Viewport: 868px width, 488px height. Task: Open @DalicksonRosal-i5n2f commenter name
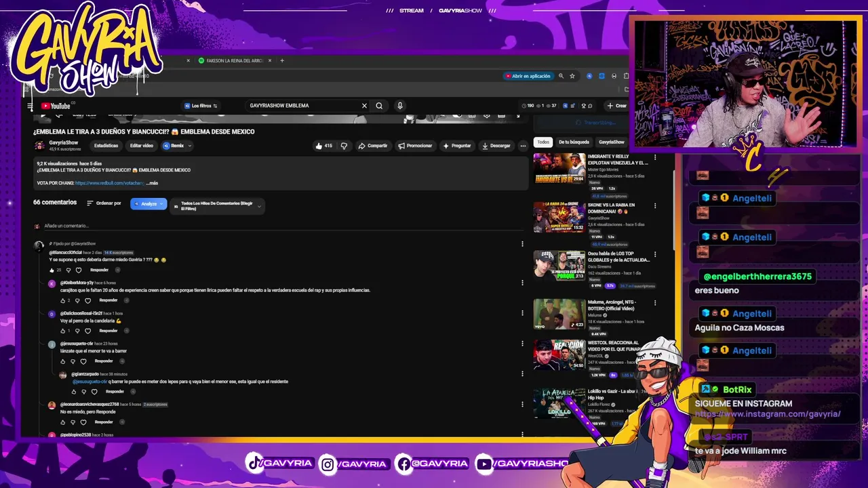coord(81,313)
